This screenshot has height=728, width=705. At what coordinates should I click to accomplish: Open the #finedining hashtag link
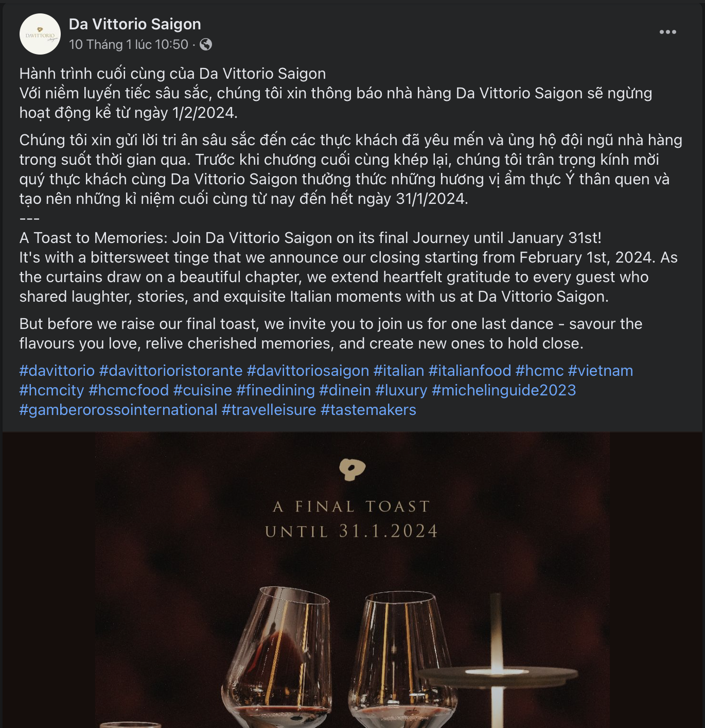275,390
